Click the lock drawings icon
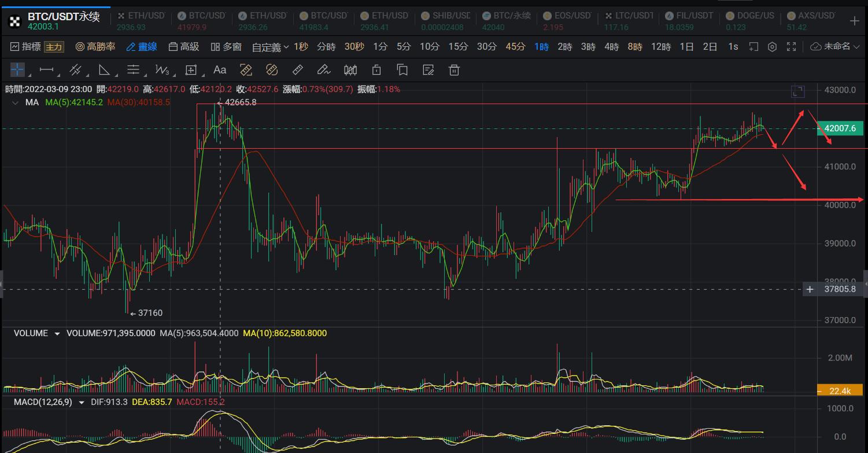The image size is (868, 453). (x=376, y=70)
